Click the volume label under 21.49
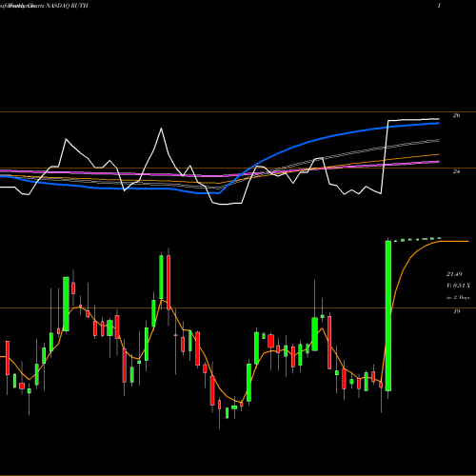476x476 pixels. (x=458, y=286)
